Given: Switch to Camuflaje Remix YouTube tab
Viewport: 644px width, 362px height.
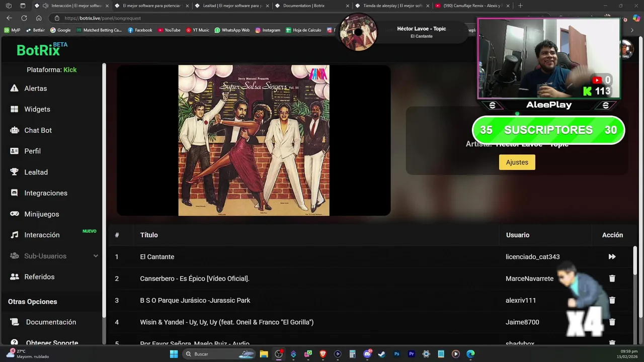Looking at the screenshot, I should point(472,6).
